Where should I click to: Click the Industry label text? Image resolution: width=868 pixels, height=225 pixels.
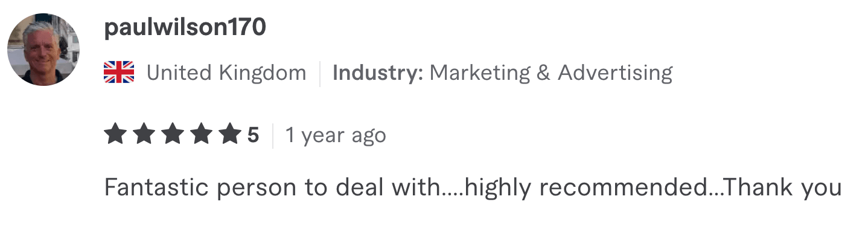click(x=378, y=73)
